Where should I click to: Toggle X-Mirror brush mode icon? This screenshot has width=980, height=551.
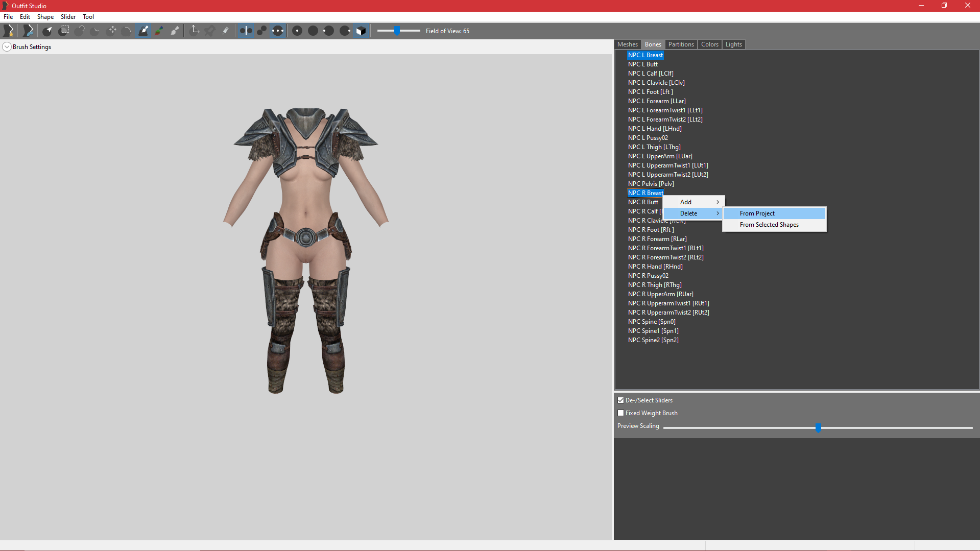[246, 31]
